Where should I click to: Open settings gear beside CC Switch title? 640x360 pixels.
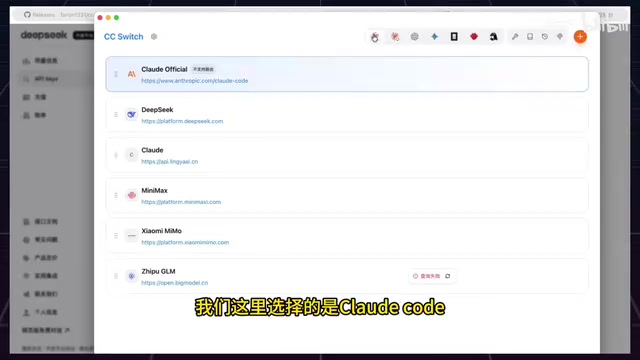click(x=154, y=37)
